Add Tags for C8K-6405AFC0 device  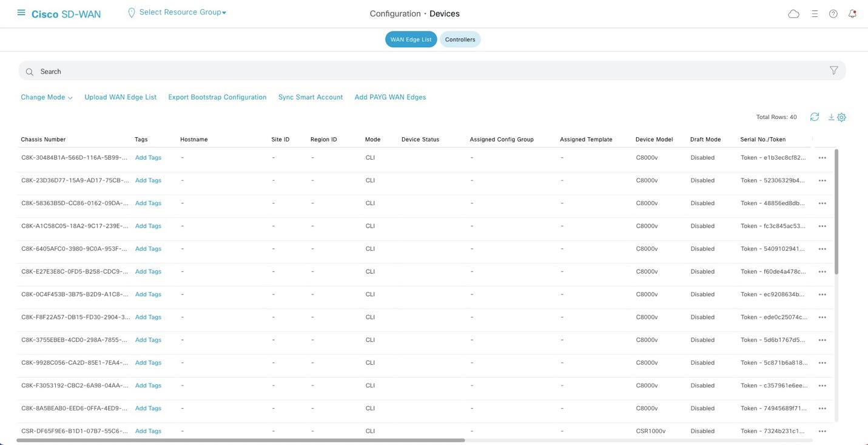pos(148,249)
